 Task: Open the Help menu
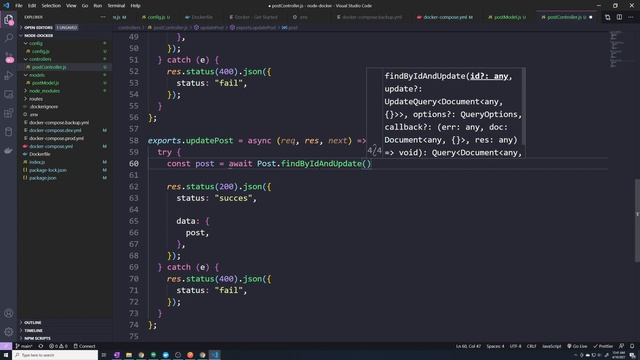(x=136, y=6)
